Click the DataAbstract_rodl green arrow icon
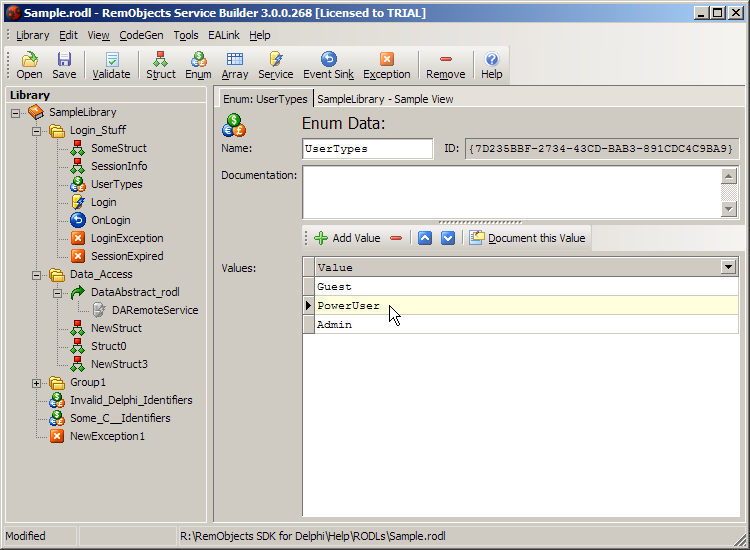 click(x=78, y=292)
